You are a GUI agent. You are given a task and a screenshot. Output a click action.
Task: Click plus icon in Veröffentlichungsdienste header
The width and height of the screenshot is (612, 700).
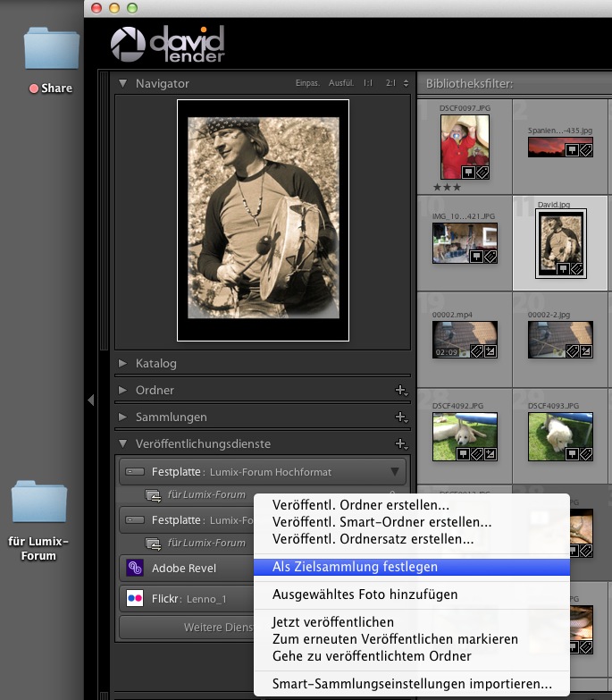(x=401, y=444)
